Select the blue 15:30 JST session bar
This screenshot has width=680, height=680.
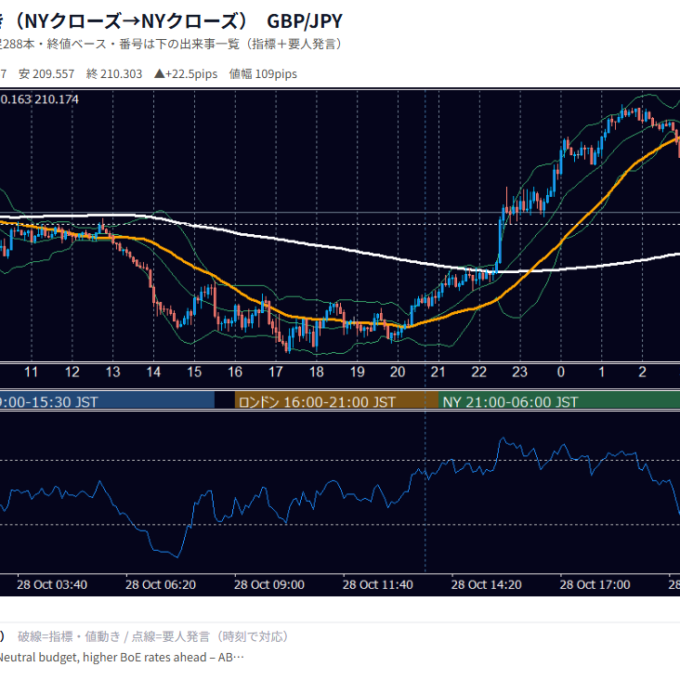point(107,402)
